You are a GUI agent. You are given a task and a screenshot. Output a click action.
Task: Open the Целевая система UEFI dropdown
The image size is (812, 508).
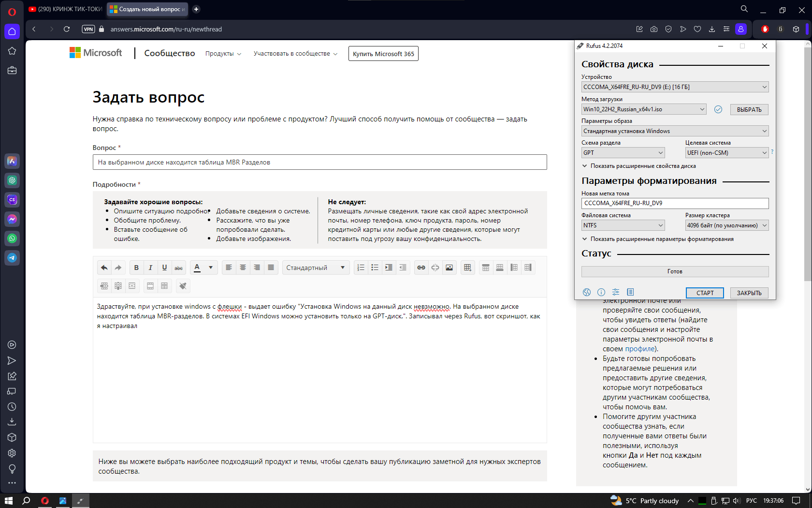coord(727,153)
